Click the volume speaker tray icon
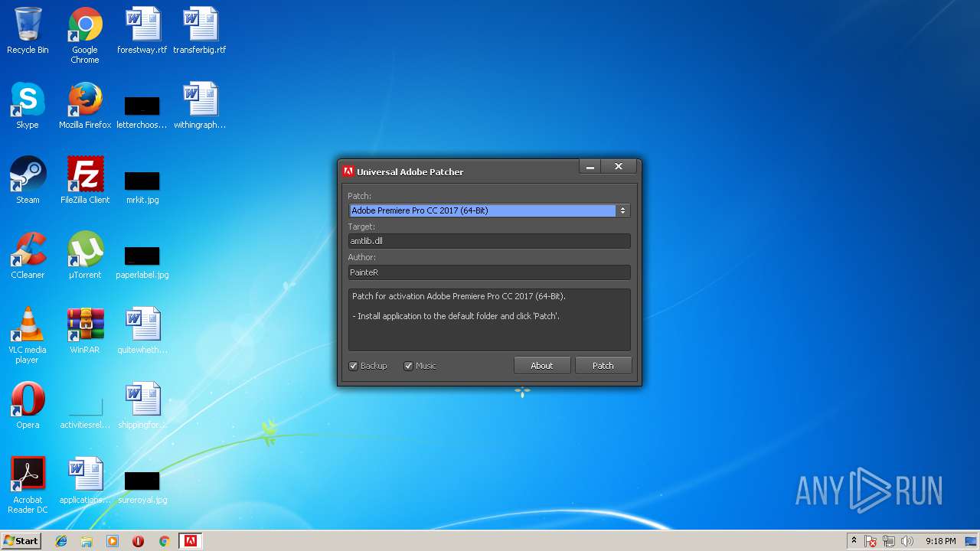 click(x=907, y=541)
